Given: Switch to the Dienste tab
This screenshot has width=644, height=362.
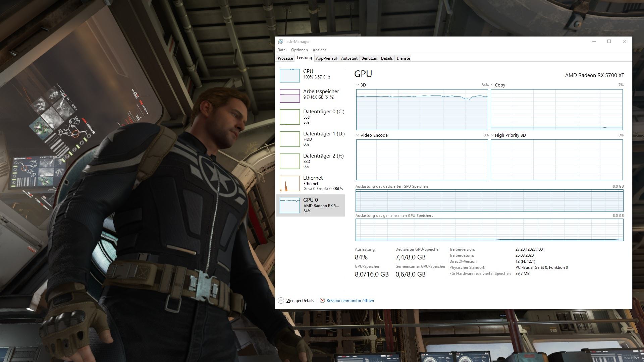Looking at the screenshot, I should 403,58.
